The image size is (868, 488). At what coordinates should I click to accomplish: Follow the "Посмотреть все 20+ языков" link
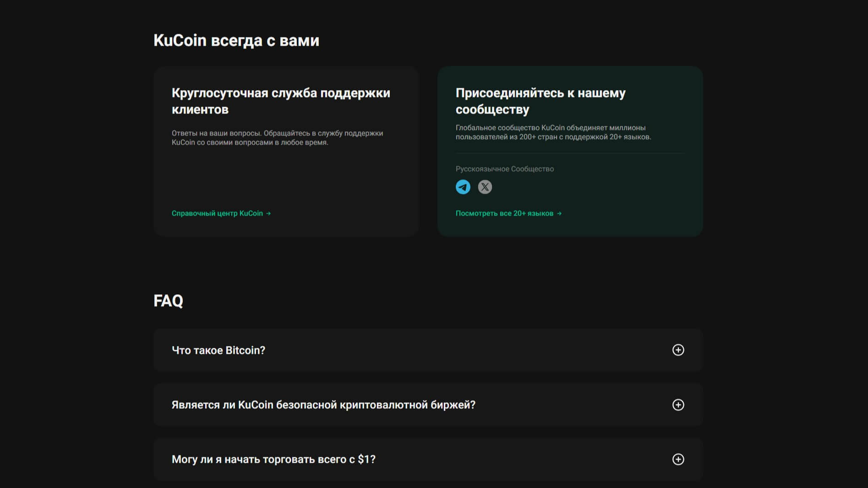[x=504, y=213]
